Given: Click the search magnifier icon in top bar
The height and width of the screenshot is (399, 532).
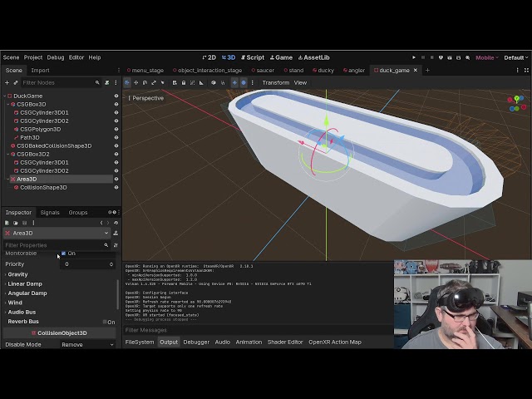Looking at the screenshot, I should (467, 57).
